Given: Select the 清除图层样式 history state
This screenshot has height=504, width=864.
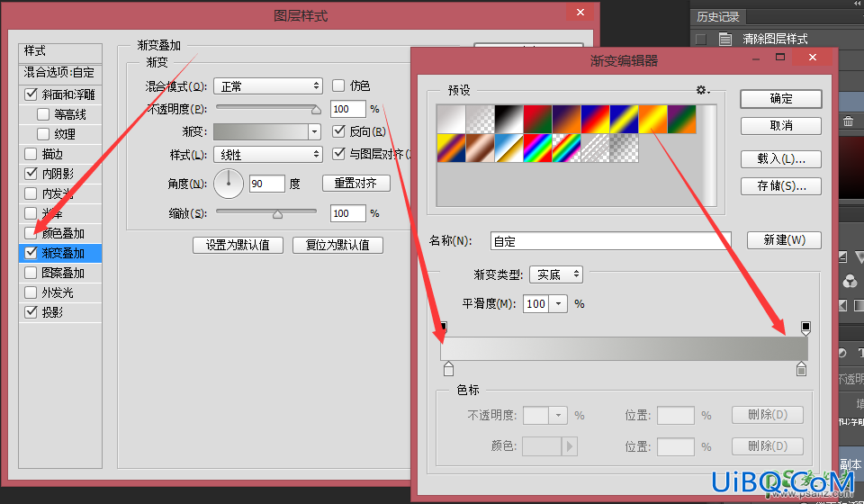Looking at the screenshot, I should [x=775, y=39].
